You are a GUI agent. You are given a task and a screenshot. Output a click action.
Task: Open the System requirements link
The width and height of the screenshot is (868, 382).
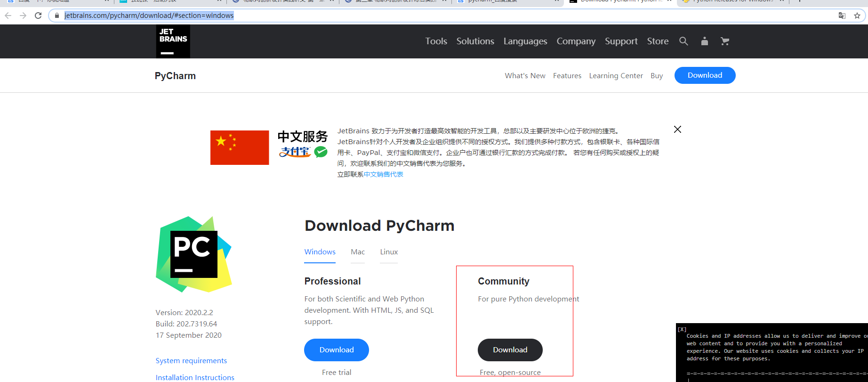[191, 360]
